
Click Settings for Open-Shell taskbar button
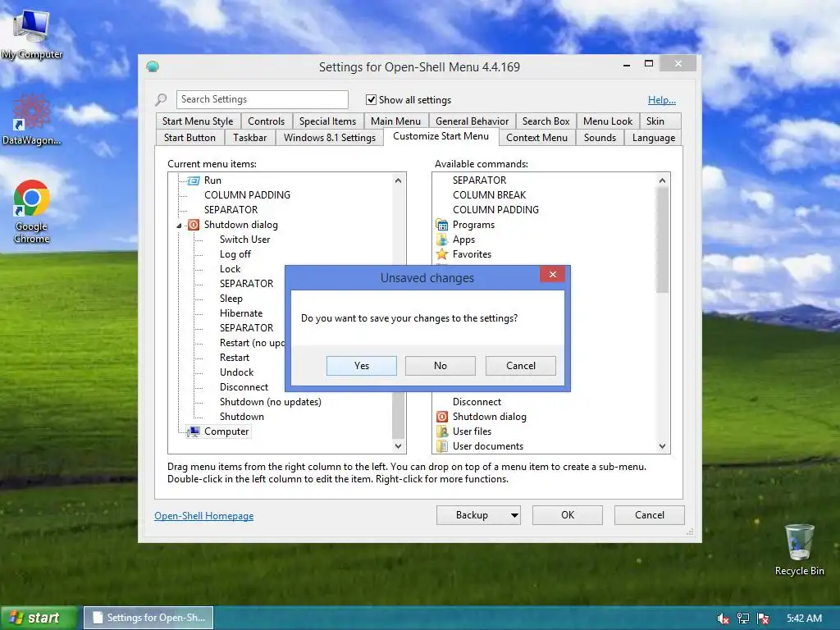[x=148, y=618]
